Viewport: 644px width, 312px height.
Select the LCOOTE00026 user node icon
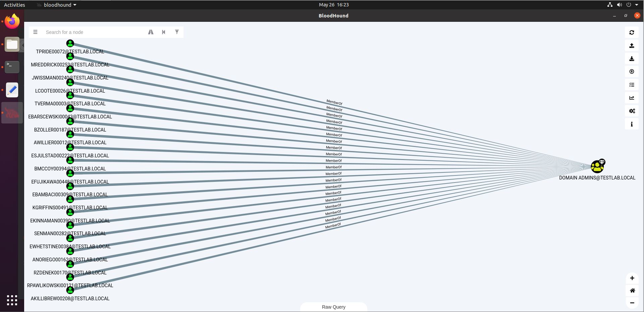pos(70,82)
